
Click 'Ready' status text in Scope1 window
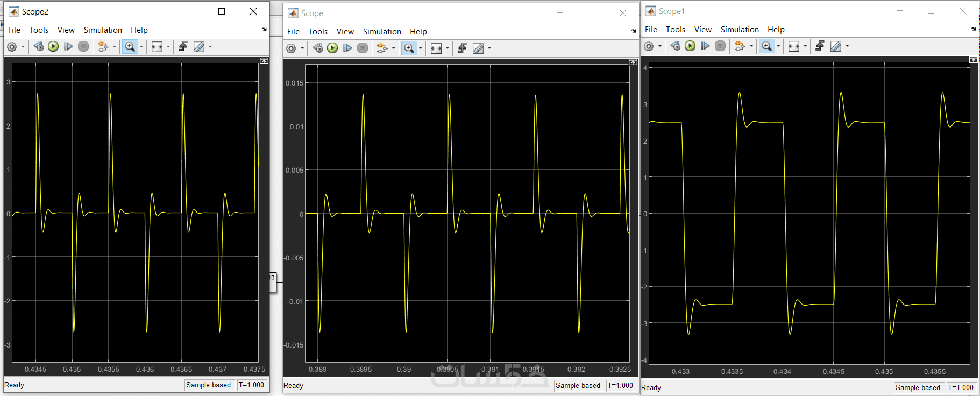pos(651,388)
